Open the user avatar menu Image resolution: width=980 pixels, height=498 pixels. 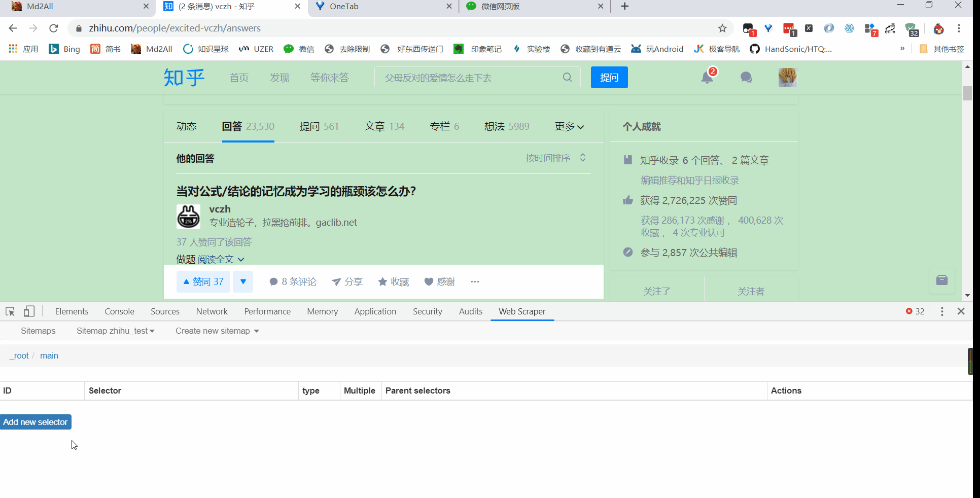788,78
